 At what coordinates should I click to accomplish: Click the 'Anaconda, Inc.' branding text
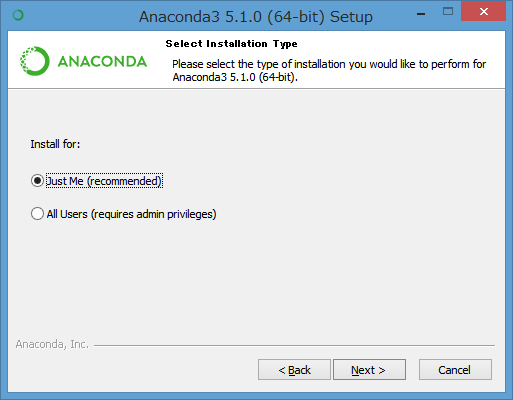coord(52,344)
